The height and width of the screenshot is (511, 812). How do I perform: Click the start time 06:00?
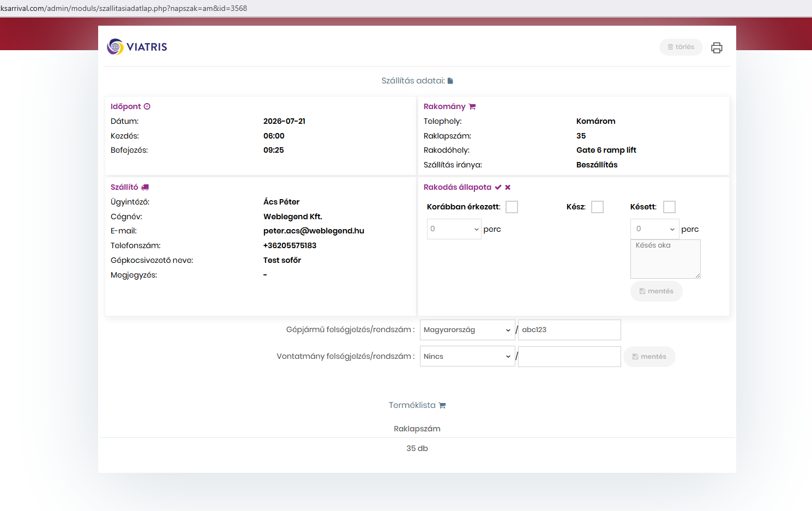274,136
